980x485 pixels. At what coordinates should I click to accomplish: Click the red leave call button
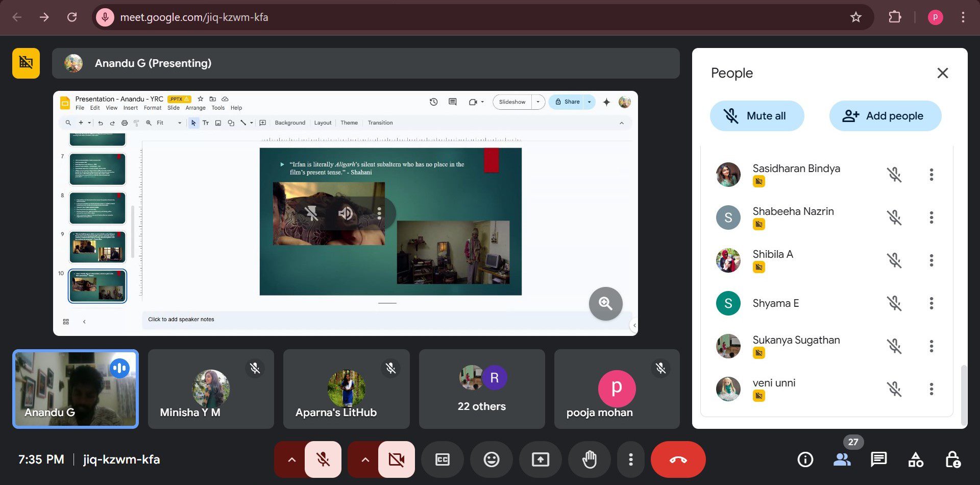(678, 459)
